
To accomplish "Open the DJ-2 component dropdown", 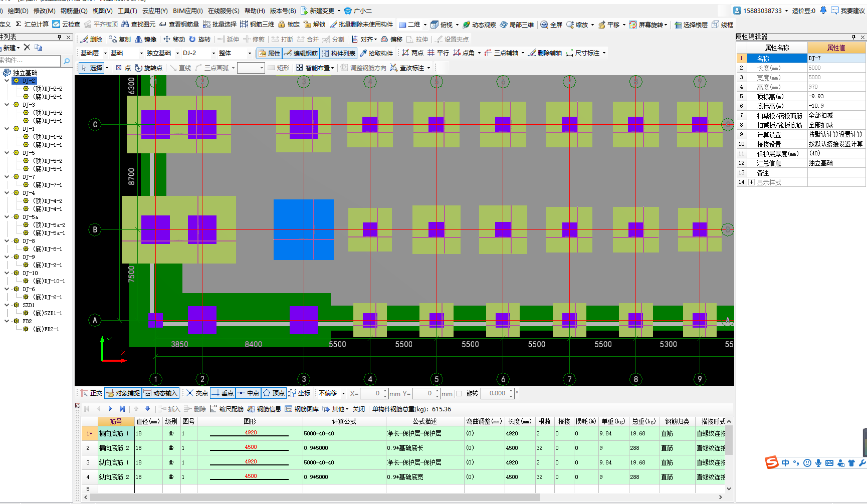I will click(x=213, y=53).
